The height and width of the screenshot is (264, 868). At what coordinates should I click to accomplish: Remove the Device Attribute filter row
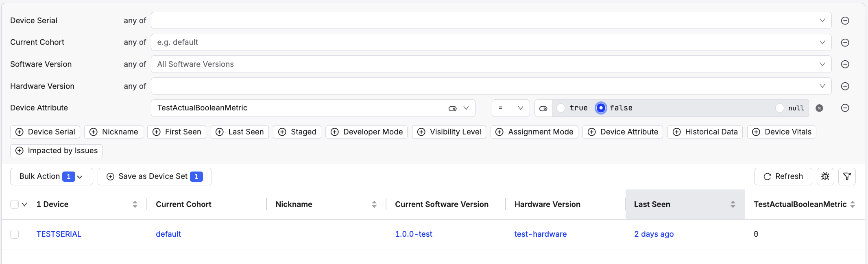tap(845, 108)
